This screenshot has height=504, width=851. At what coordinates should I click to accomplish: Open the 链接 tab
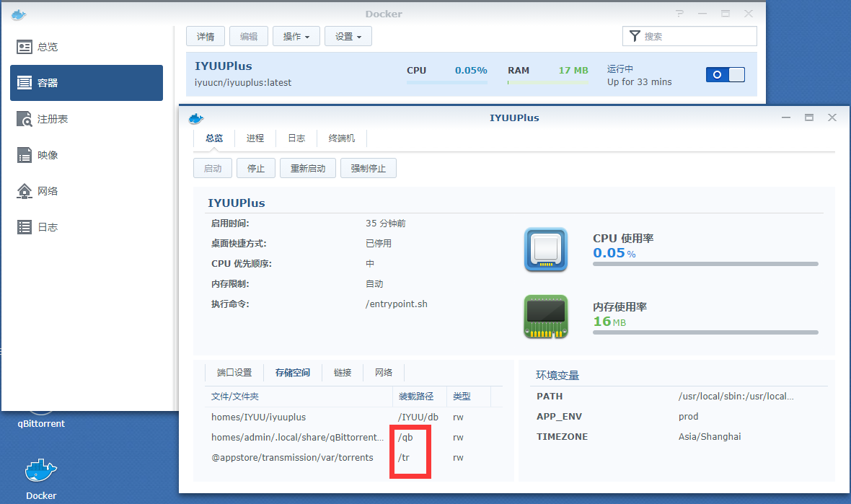coord(343,373)
